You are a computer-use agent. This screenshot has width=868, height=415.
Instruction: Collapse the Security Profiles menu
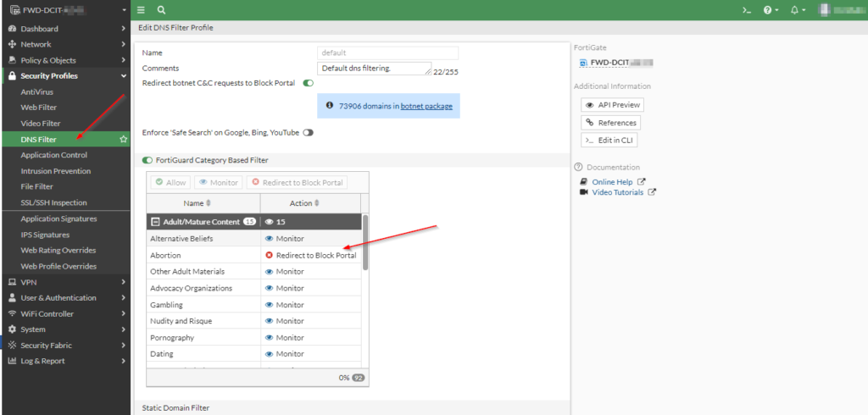pos(123,76)
